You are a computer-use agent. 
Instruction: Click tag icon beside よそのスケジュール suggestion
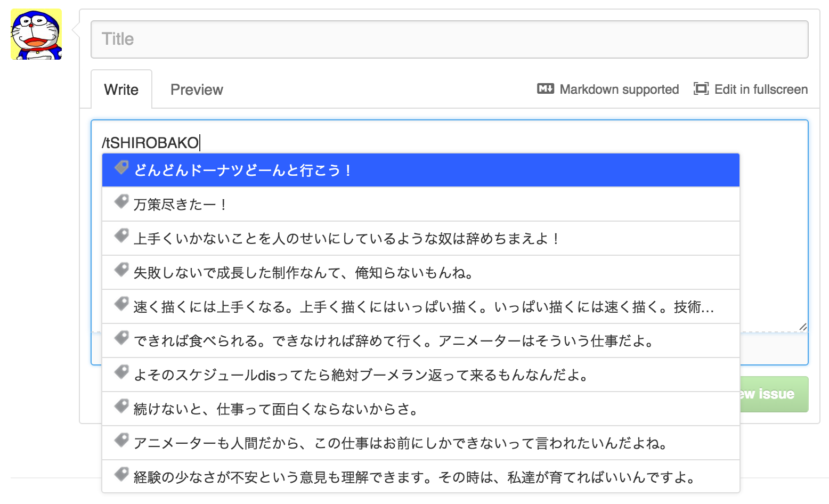coord(121,372)
